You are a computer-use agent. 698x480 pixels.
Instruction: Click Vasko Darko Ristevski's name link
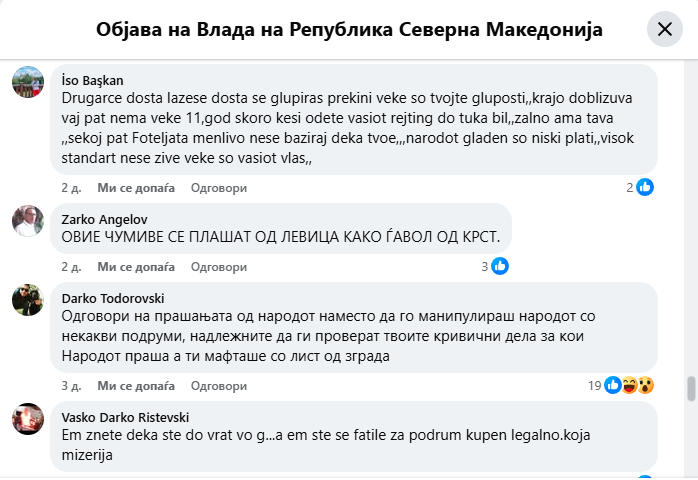coord(125,417)
